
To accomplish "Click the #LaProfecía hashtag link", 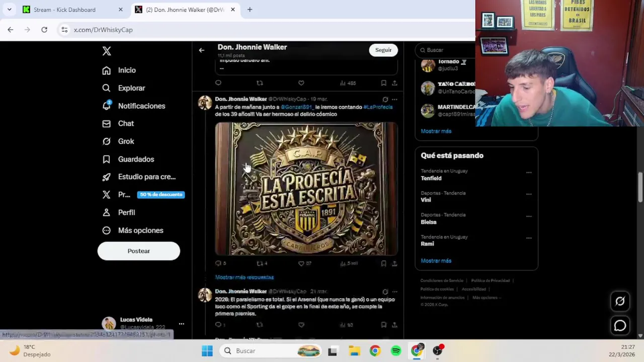I will [378, 107].
